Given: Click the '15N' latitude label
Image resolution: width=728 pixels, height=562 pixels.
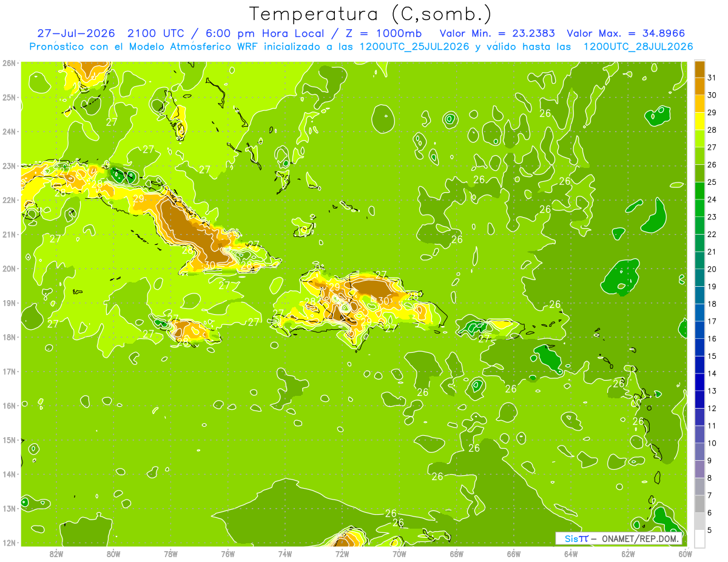Looking at the screenshot, I should [x=10, y=440].
